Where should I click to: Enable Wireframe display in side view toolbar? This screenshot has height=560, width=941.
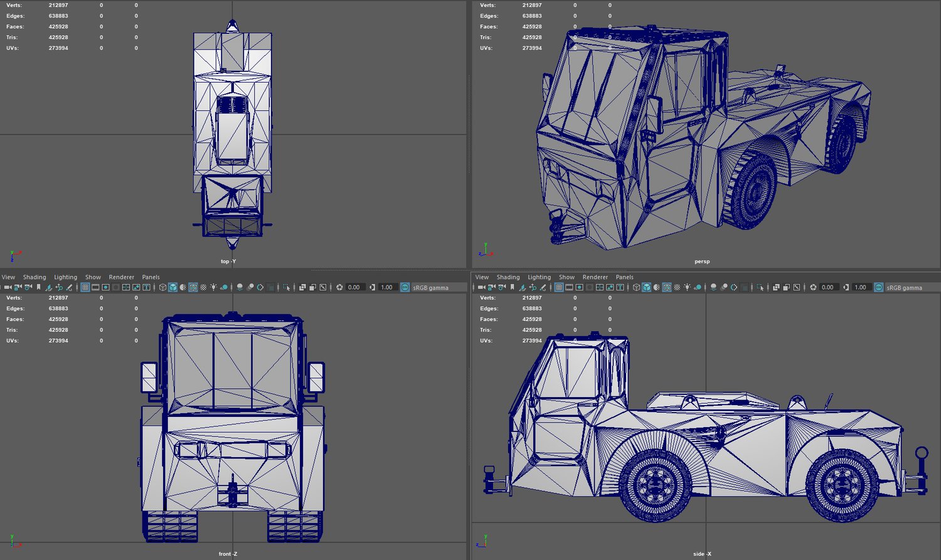[x=636, y=287]
